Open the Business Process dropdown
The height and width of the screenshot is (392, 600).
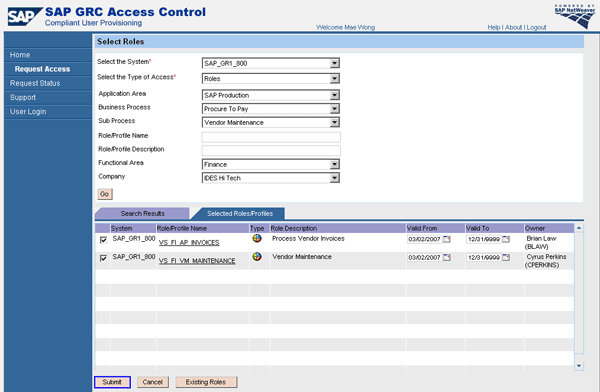[334, 109]
